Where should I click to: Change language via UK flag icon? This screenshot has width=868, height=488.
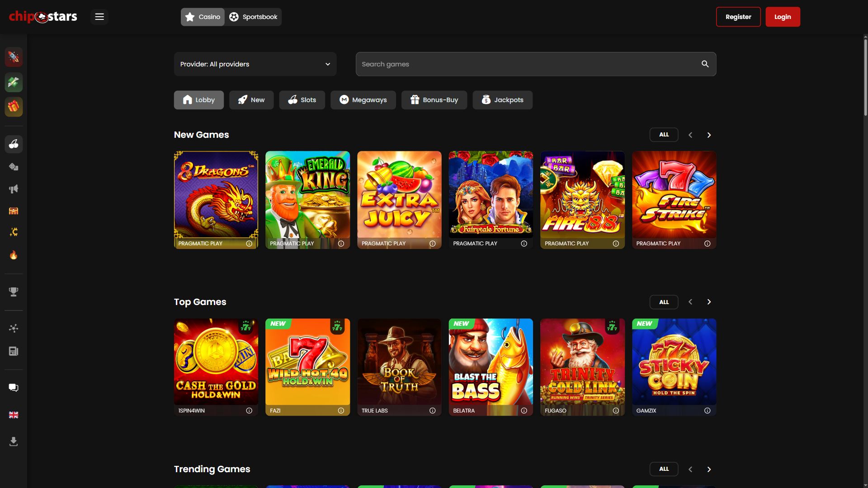14,415
